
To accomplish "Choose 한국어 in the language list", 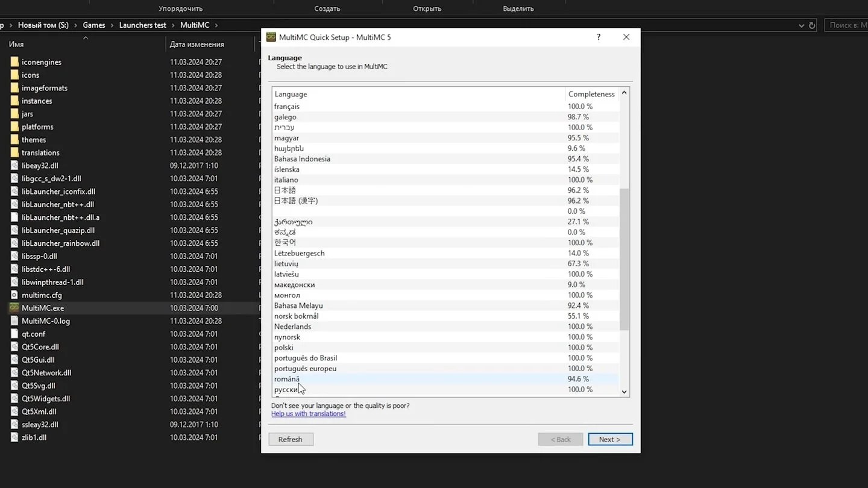I will point(445,243).
